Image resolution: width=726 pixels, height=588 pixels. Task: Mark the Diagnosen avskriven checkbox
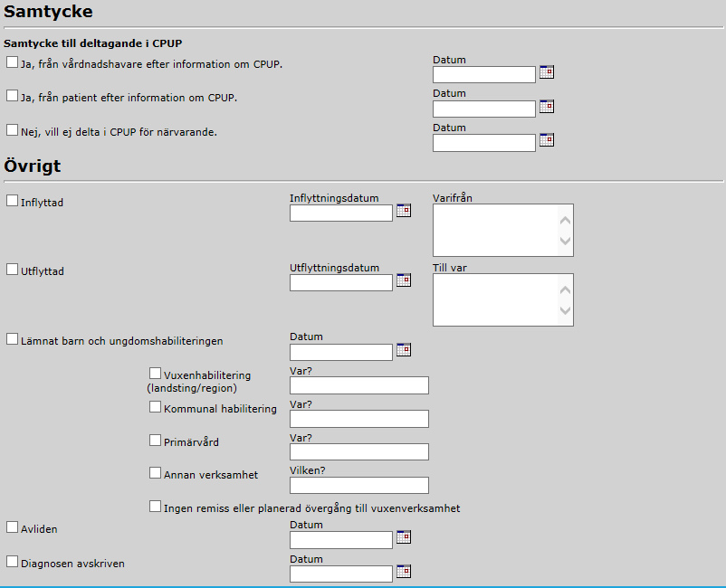12,562
